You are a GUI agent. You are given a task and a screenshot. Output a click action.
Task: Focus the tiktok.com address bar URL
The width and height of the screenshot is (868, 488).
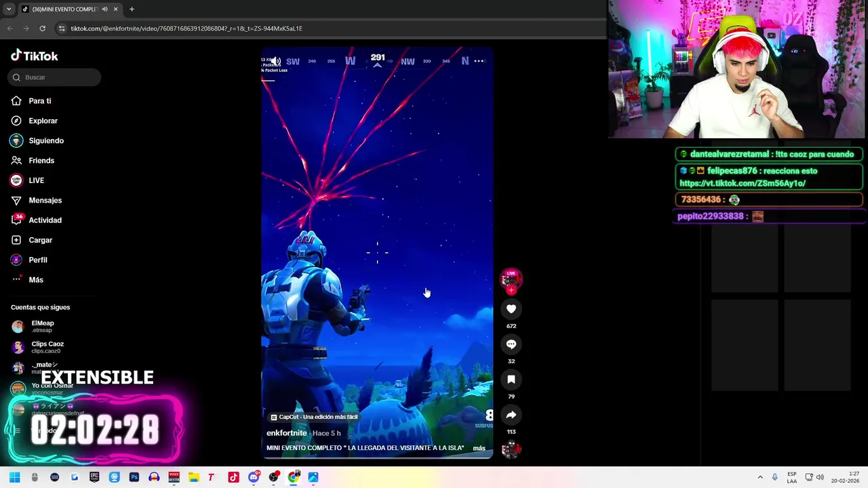tap(186, 28)
